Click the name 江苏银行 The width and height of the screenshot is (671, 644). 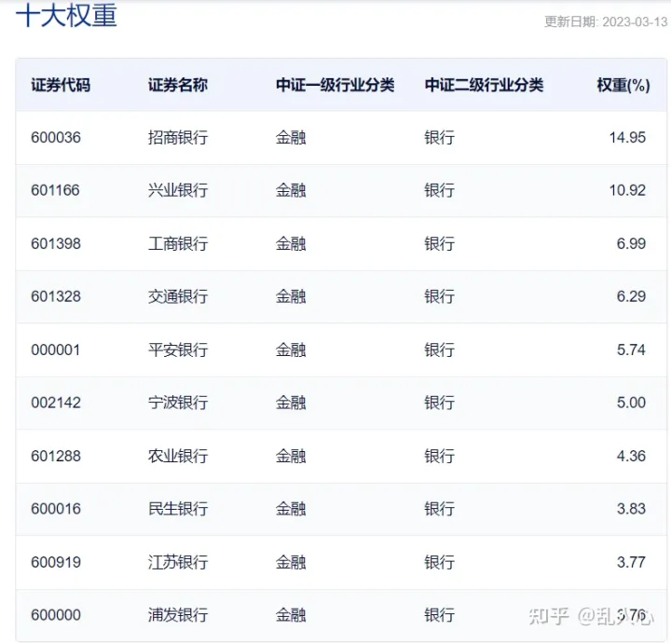pyautogui.click(x=178, y=562)
